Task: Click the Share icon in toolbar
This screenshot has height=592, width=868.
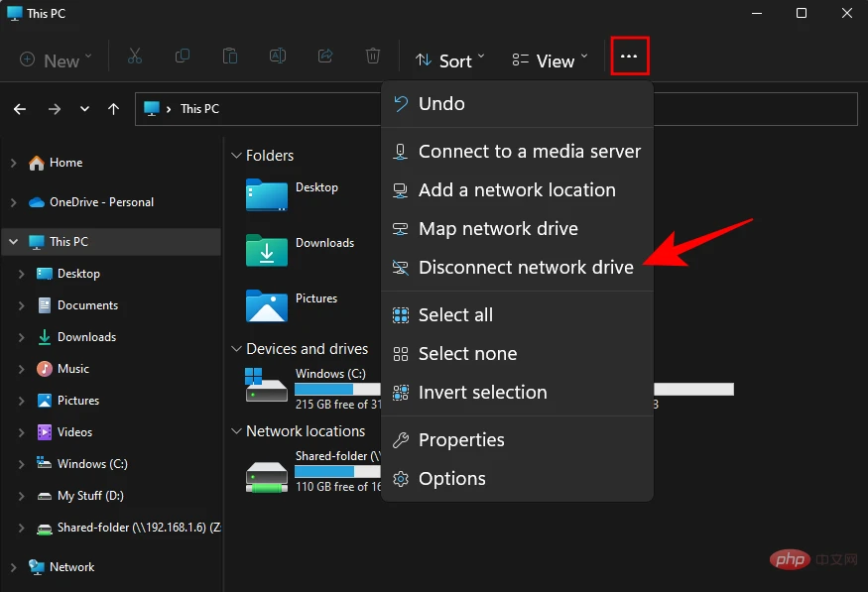Action: coord(325,57)
